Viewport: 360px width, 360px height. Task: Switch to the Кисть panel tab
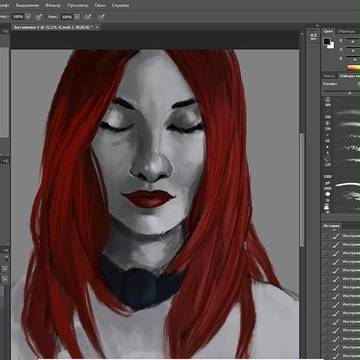click(329, 76)
